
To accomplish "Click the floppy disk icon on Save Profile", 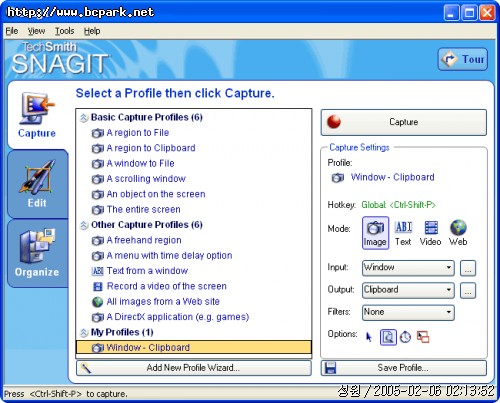I will 331,368.
